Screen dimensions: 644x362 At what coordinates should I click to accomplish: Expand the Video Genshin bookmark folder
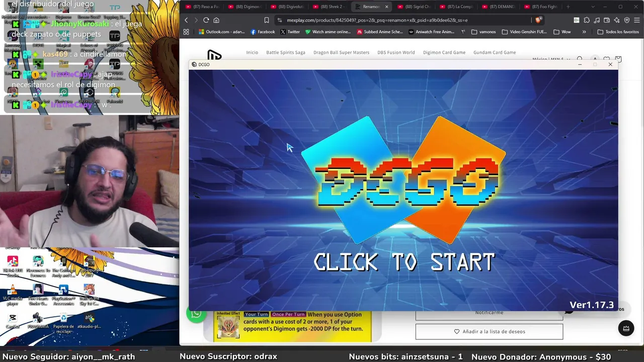(524, 32)
